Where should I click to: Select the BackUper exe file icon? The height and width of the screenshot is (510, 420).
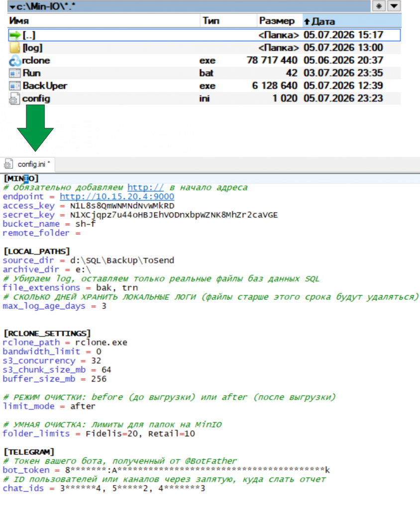point(14,86)
